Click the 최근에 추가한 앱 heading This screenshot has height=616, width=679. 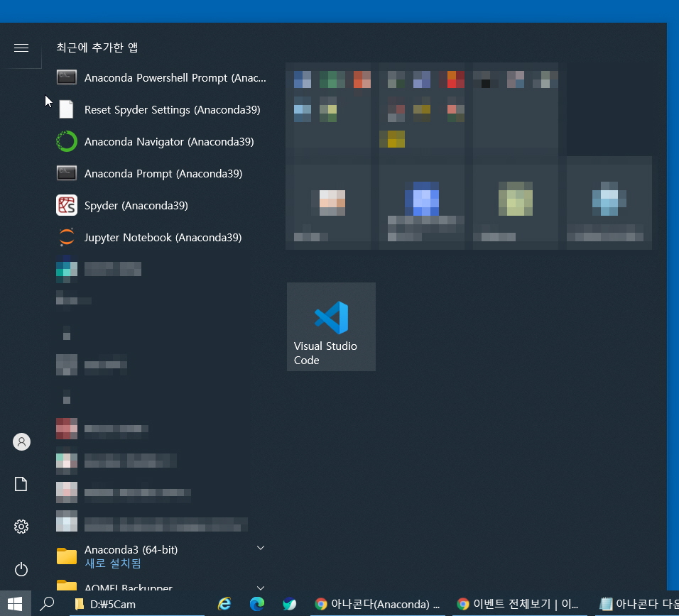(97, 47)
